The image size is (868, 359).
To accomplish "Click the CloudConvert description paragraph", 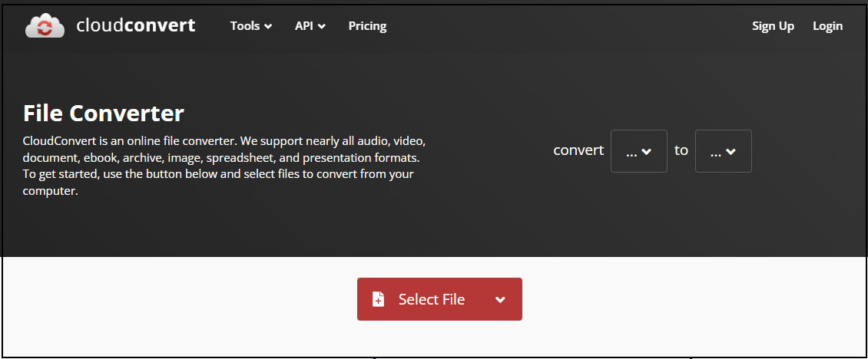I will coord(224,166).
